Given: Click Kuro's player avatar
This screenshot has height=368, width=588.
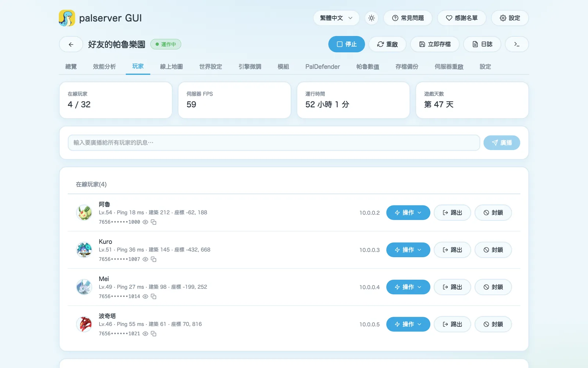Looking at the screenshot, I should [84, 250].
